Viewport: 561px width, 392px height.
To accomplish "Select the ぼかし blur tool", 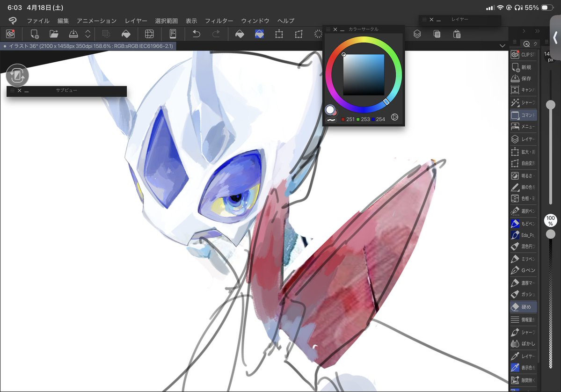I will point(524,343).
